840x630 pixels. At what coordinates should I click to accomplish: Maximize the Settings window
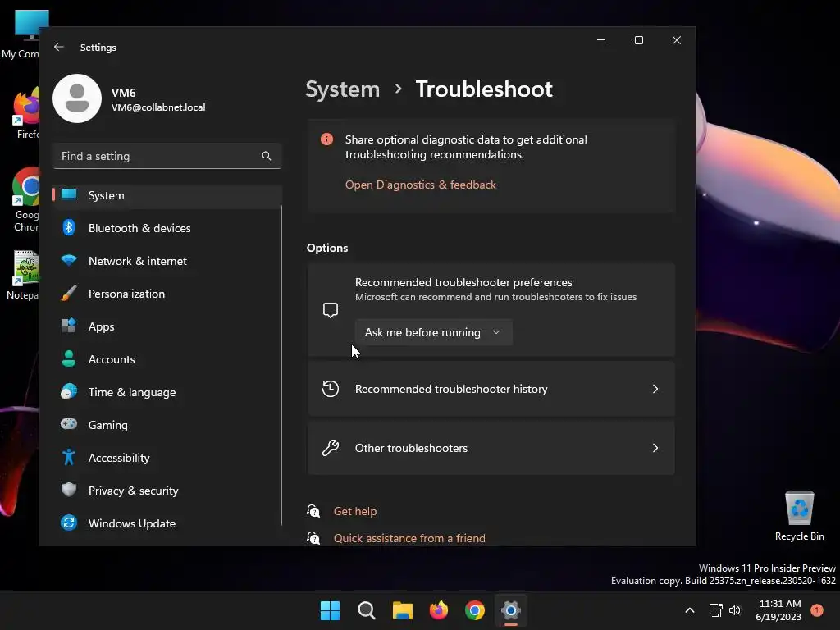point(638,40)
